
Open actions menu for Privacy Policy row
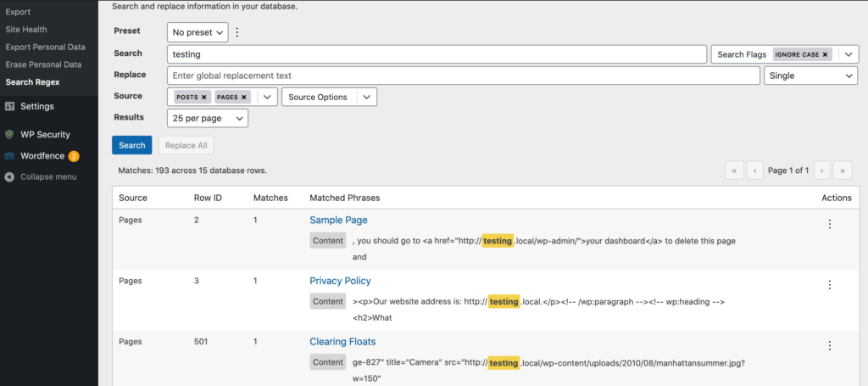[829, 285]
